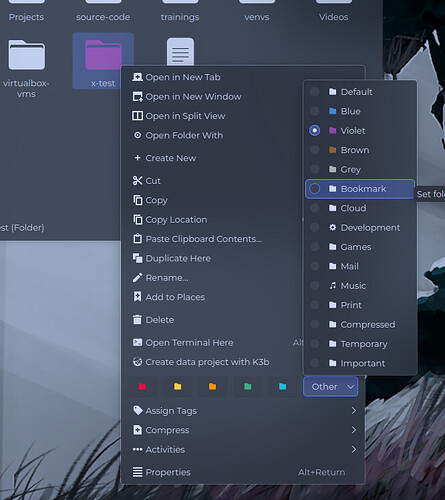
Task: Click the Videos folder label
Action: click(x=333, y=17)
